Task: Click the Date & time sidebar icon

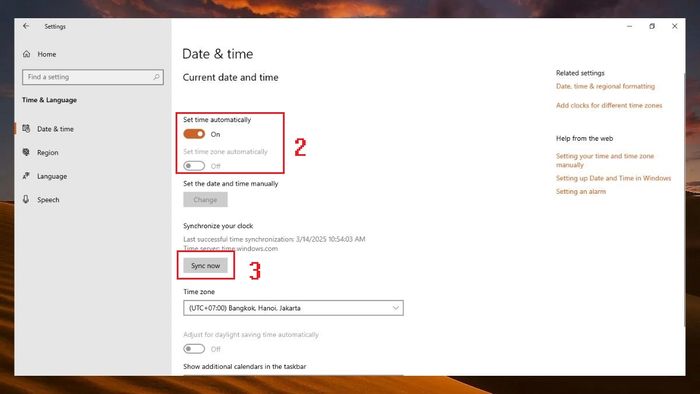Action: (x=26, y=129)
